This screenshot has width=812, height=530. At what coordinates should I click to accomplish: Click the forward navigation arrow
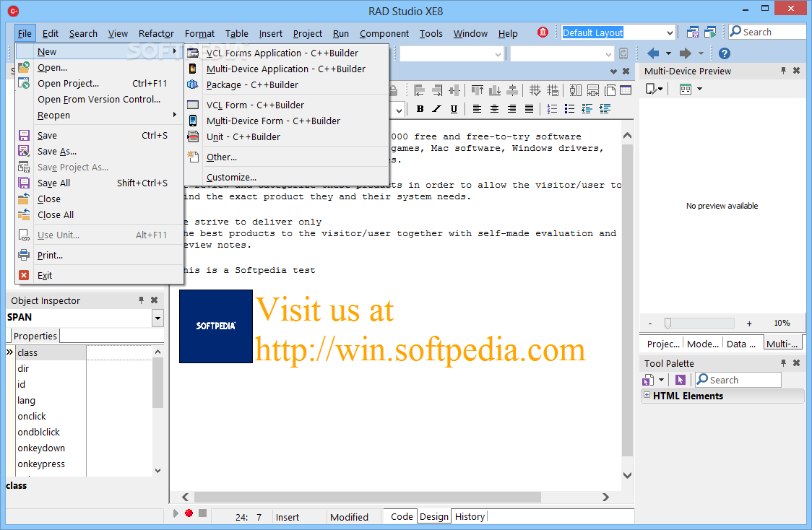[685, 53]
